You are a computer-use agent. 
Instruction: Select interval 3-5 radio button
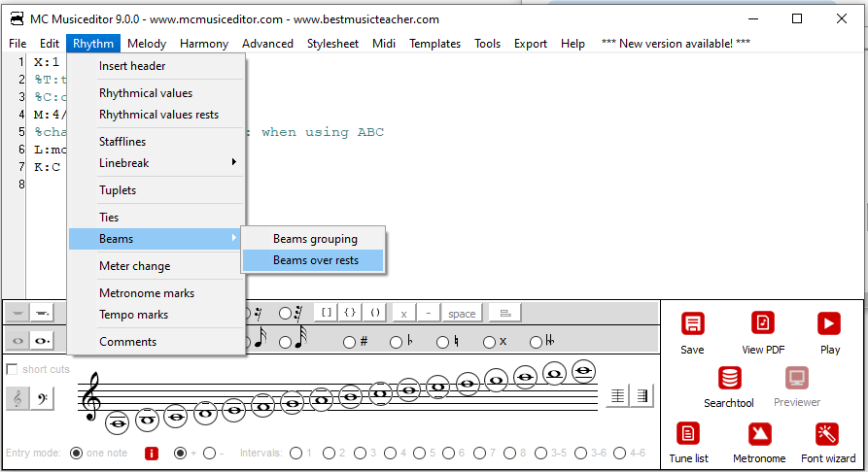(540, 454)
